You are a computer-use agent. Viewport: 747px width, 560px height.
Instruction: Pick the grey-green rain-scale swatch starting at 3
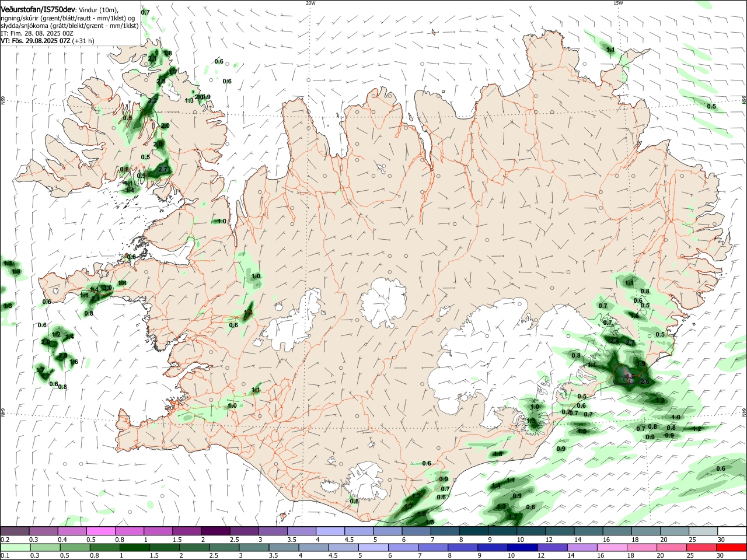(x=254, y=547)
